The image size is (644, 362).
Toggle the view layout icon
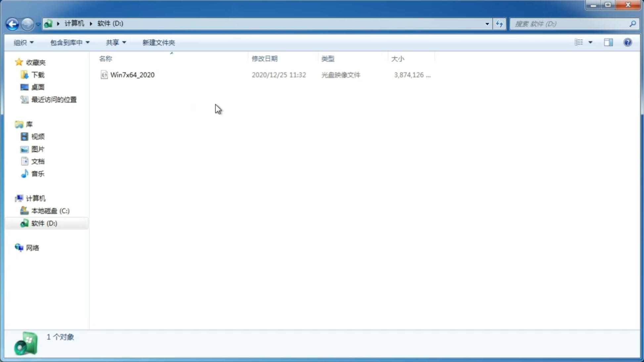pyautogui.click(x=609, y=42)
